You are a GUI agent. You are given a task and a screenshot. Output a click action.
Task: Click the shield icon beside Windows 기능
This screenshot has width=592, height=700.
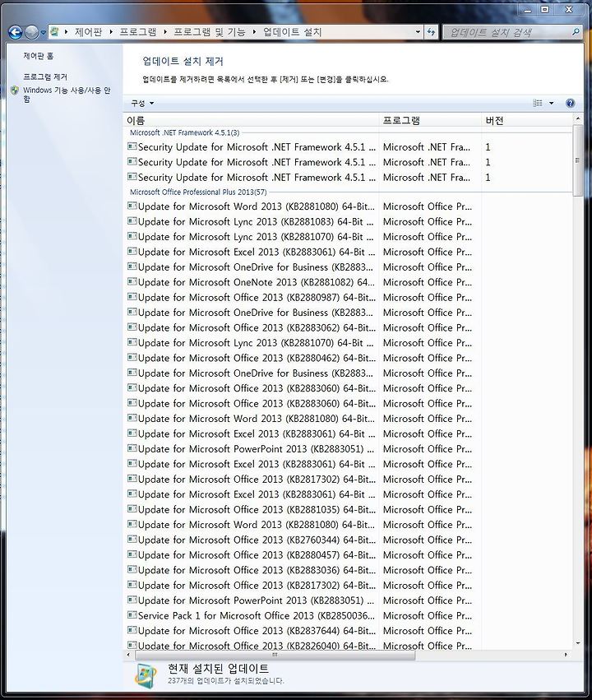click(x=15, y=90)
